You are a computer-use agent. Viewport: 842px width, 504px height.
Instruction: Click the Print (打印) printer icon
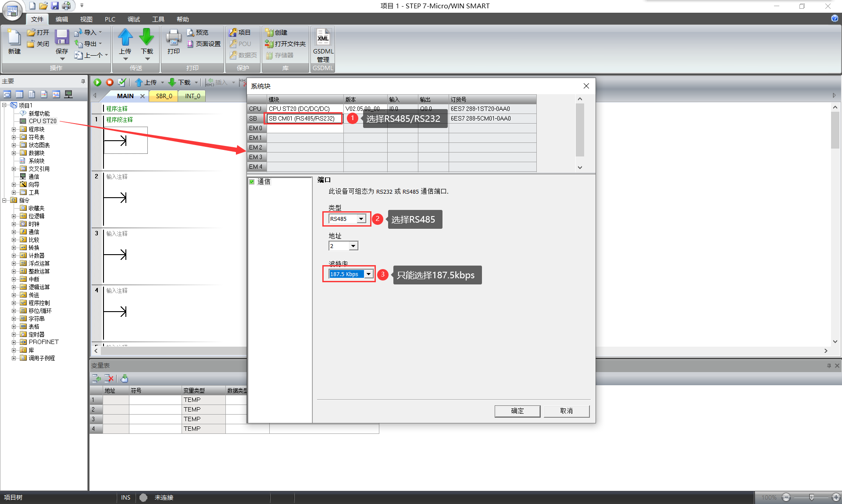(174, 38)
